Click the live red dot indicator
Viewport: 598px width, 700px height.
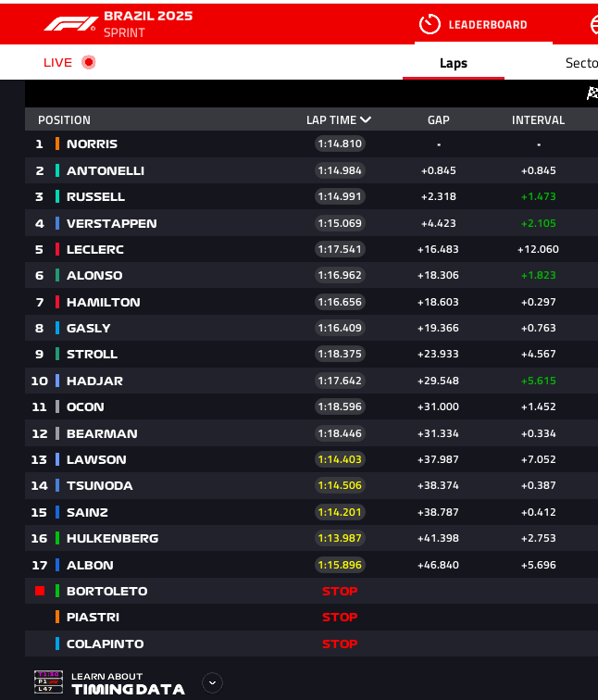(x=89, y=62)
